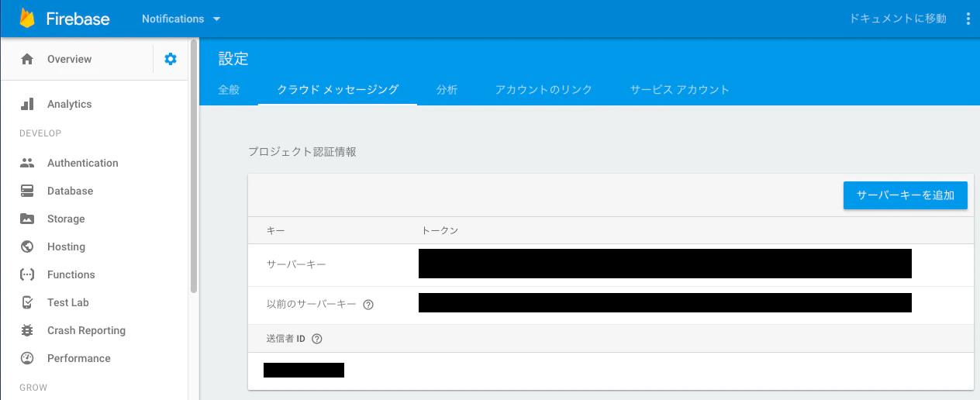Click the サーバーキー row label
This screenshot has height=400, width=980.
296,264
